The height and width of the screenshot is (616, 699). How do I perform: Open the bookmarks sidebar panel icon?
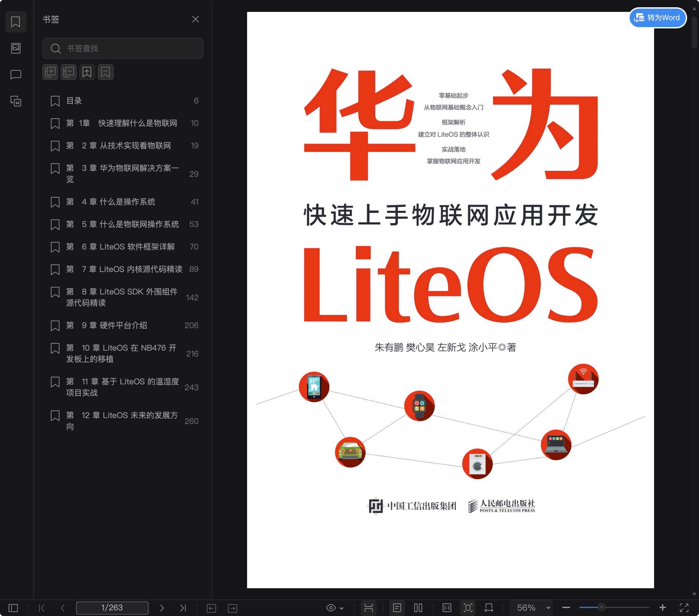[16, 21]
